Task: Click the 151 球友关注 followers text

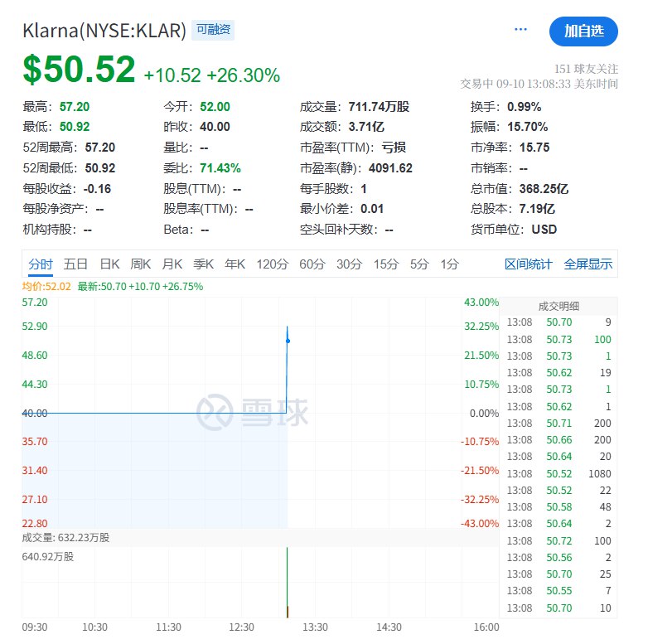Action: [x=586, y=69]
